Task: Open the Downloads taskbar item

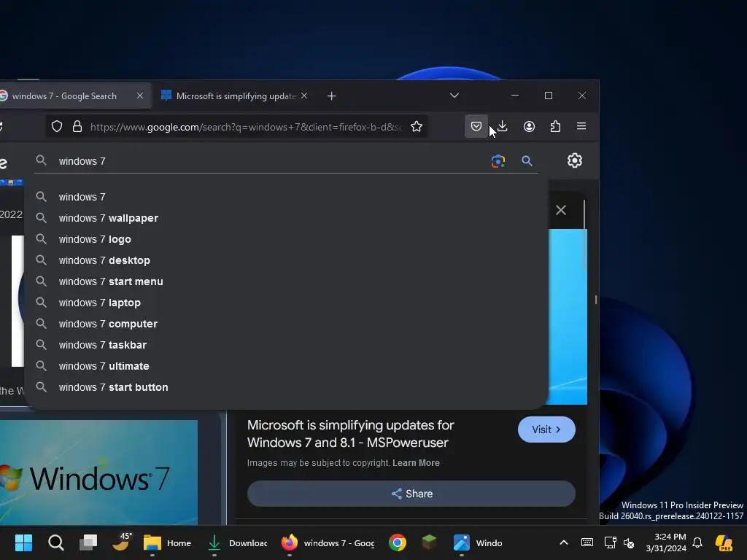Action: tap(237, 542)
